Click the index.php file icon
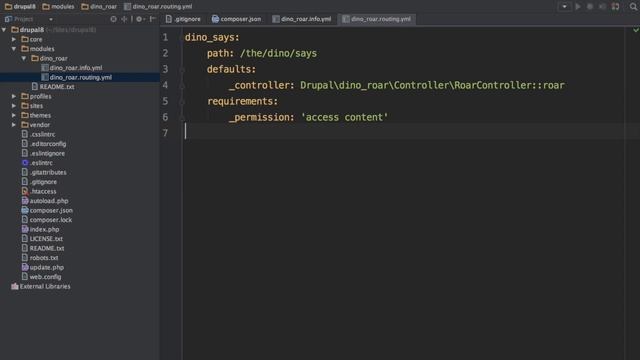The image size is (640, 360). coord(25,229)
